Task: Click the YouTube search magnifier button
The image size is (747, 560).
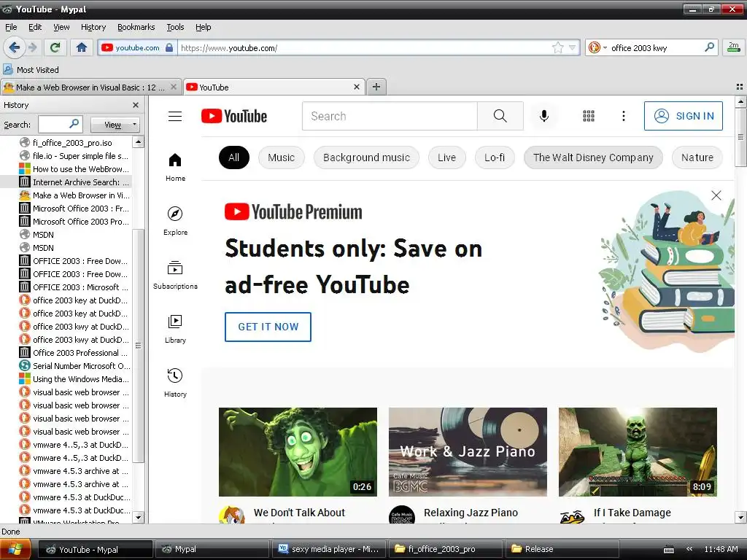Action: [x=500, y=116]
